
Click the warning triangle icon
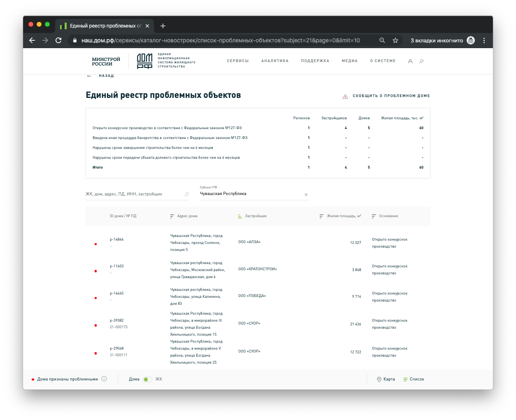(345, 96)
